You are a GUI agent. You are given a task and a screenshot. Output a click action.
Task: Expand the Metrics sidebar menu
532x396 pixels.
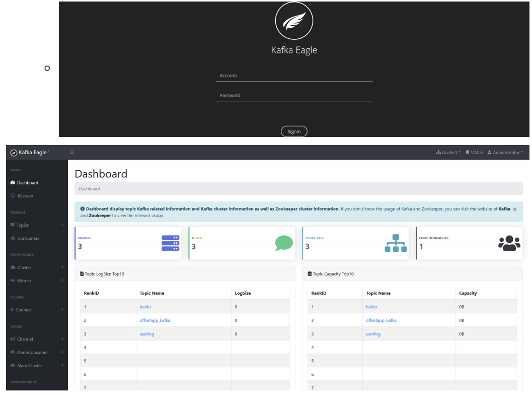37,281
